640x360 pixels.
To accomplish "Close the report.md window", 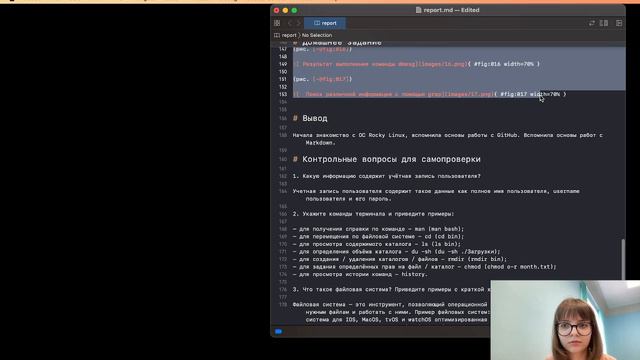I will [276, 10].
